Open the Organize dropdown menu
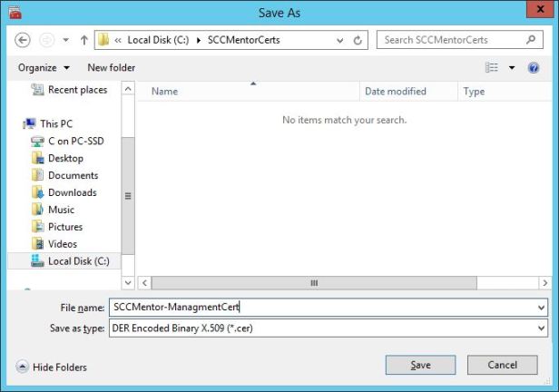Image resolution: width=559 pixels, height=392 pixels. click(x=42, y=68)
